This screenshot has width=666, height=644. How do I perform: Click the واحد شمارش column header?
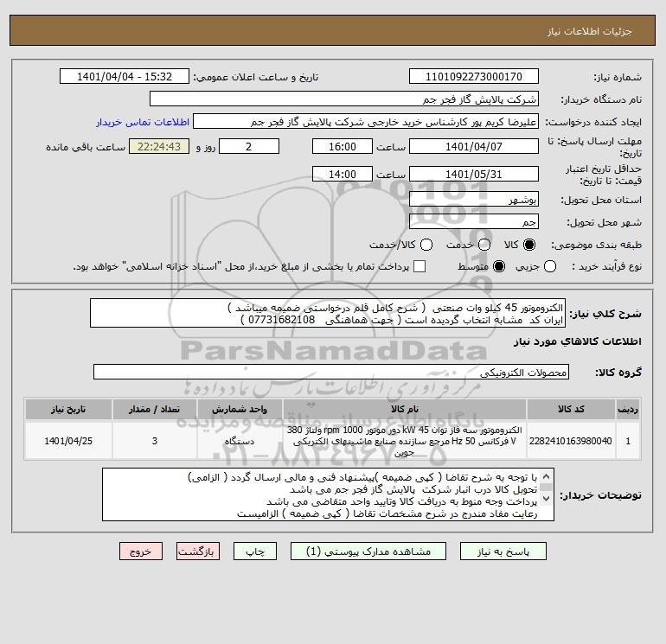coord(240,409)
